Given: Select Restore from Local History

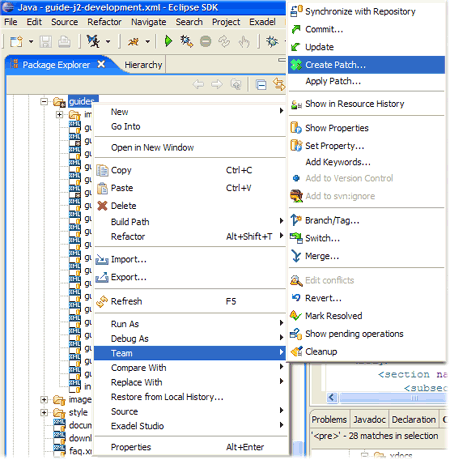Looking at the screenshot, I should 190,397.
